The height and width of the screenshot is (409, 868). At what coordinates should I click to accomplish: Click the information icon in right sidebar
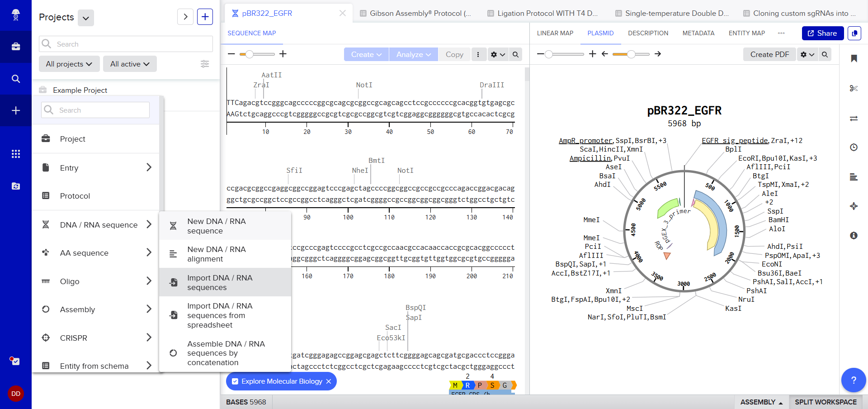click(854, 235)
